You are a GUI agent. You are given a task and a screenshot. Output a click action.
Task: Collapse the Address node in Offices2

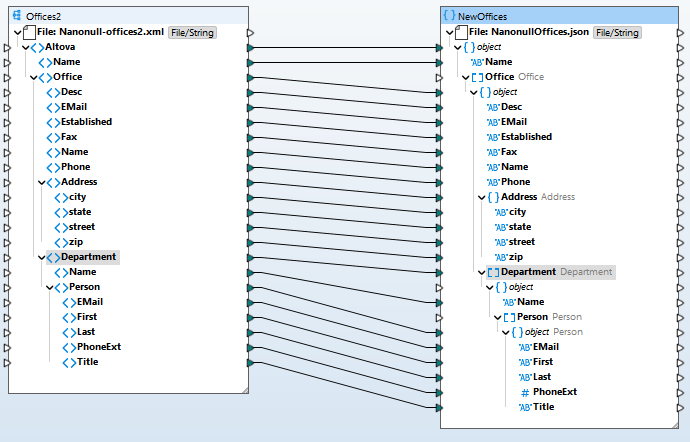[40, 182]
